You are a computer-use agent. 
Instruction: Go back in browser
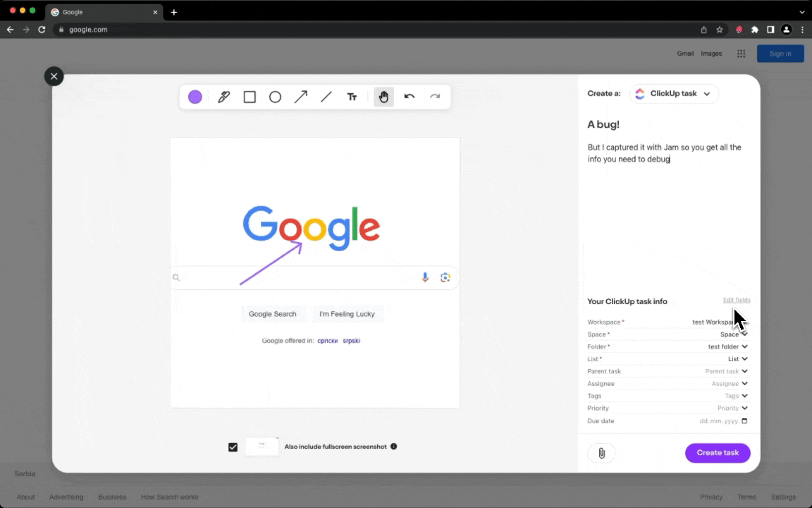[x=10, y=30]
